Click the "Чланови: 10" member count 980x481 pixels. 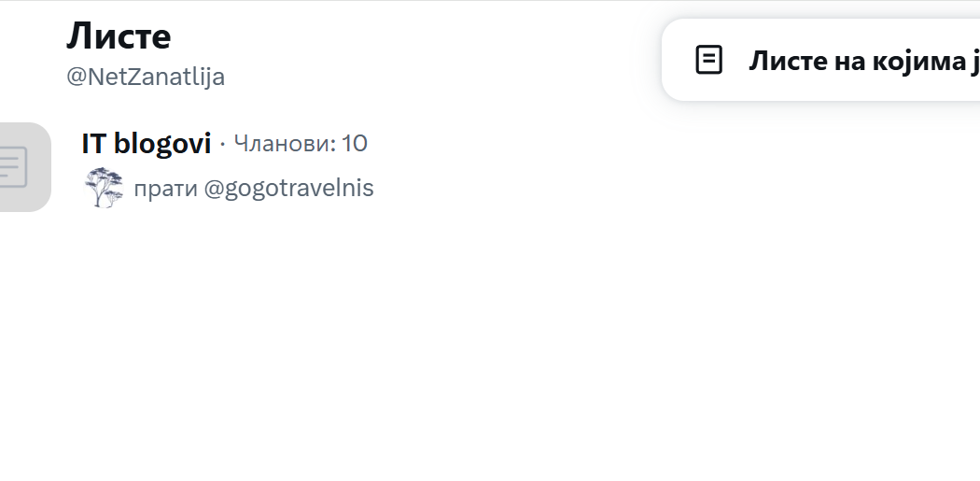(x=300, y=144)
